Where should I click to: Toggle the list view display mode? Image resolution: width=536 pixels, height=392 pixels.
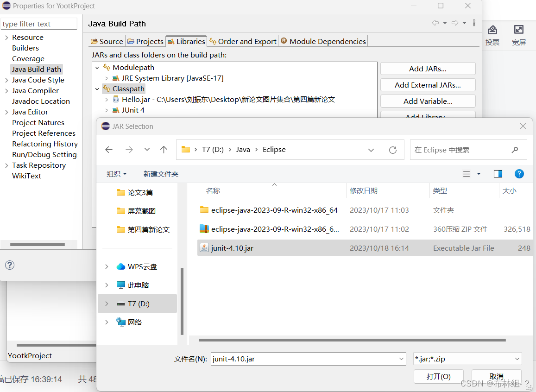[467, 174]
